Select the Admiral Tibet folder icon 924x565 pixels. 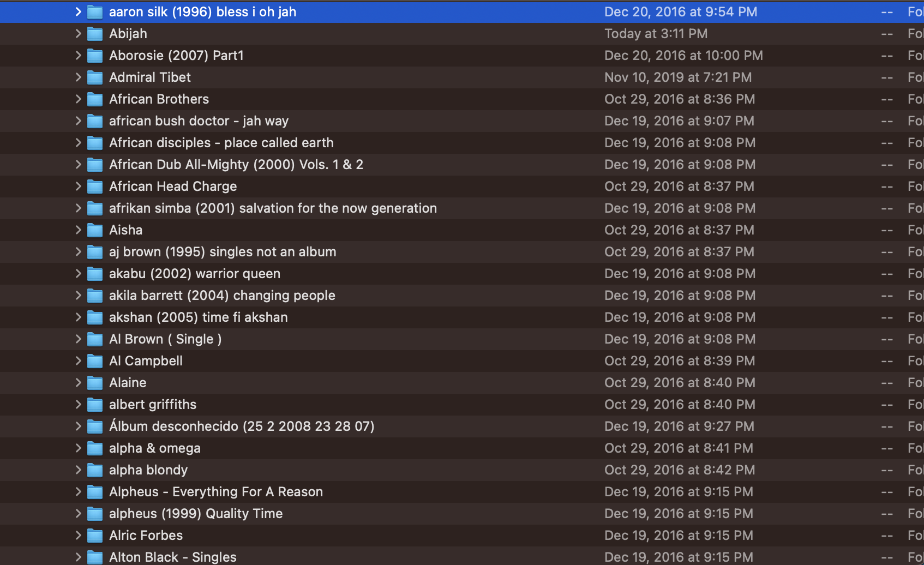tap(95, 77)
